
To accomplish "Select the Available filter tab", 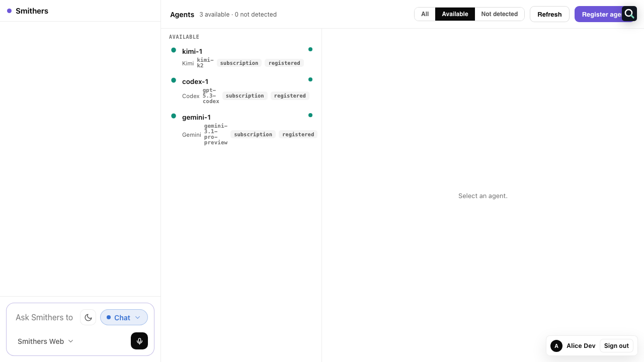I will [455, 14].
